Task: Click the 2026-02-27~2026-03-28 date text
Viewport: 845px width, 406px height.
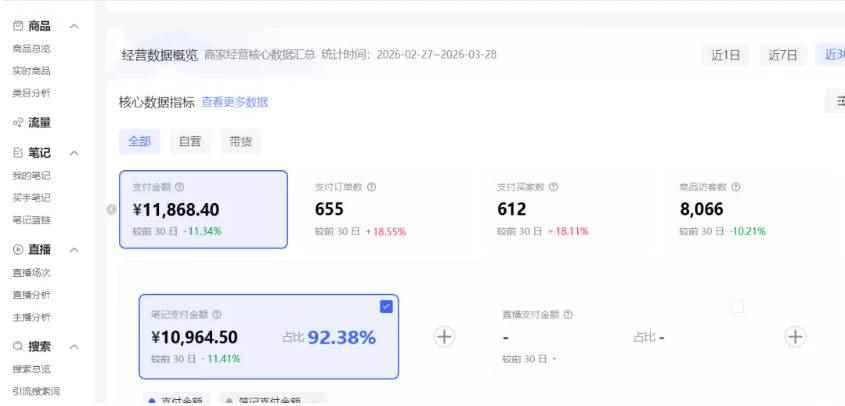Action: coord(437,54)
